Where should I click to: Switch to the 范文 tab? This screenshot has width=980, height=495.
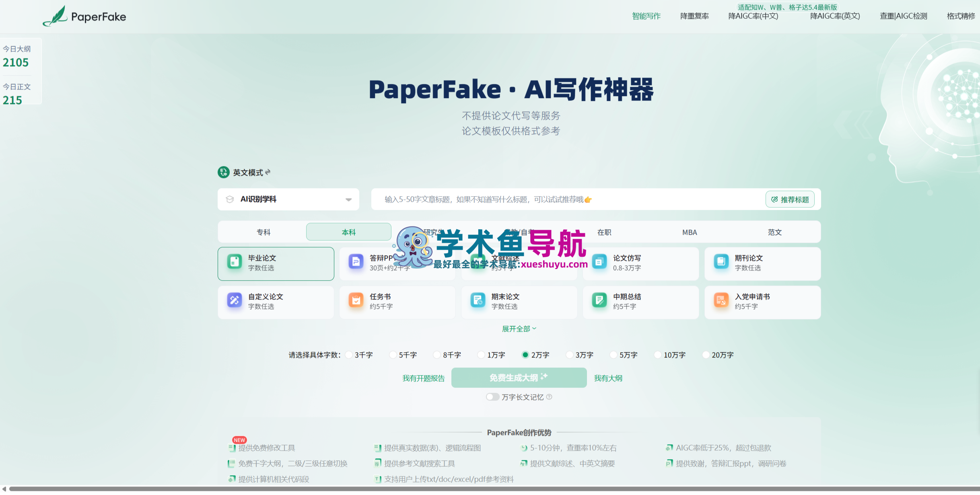(775, 232)
